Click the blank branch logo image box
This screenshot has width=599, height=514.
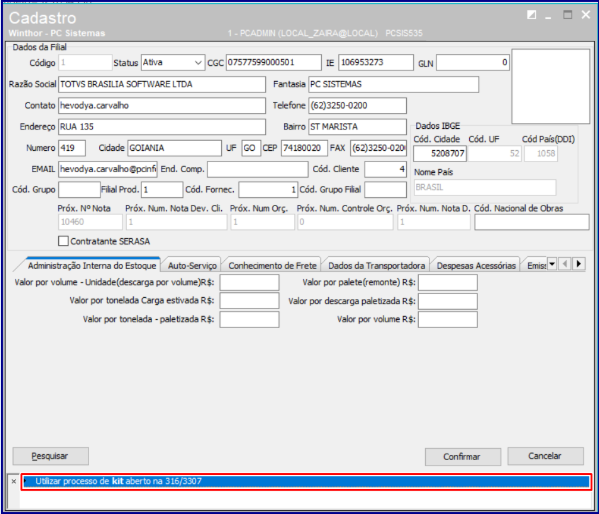pos(550,86)
